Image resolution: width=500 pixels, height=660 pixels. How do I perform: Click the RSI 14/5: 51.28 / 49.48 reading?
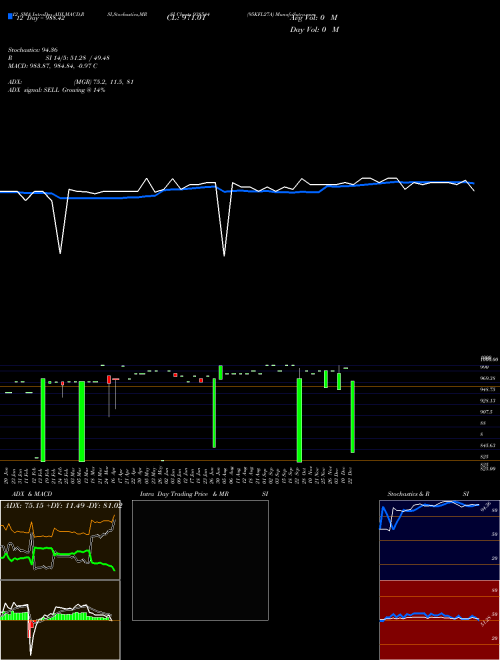coord(59,58)
